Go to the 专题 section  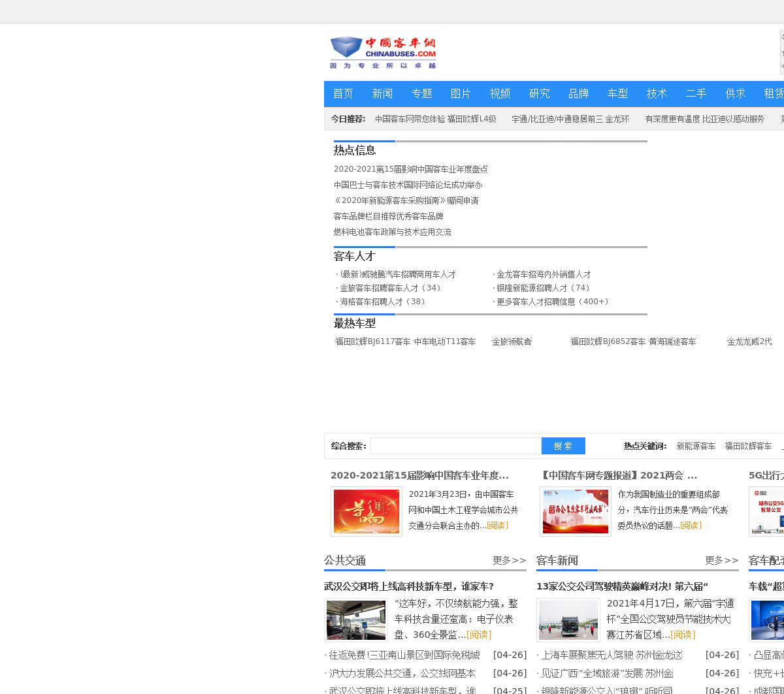click(421, 93)
